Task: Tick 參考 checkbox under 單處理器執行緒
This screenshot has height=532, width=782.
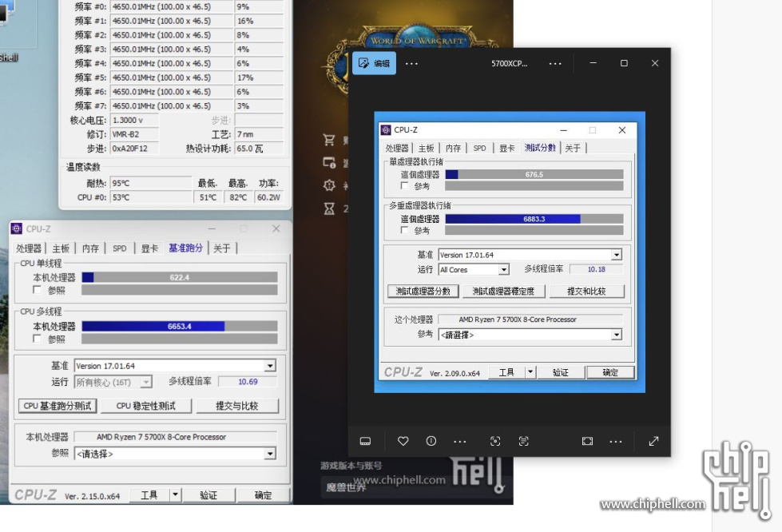Action: tap(404, 185)
